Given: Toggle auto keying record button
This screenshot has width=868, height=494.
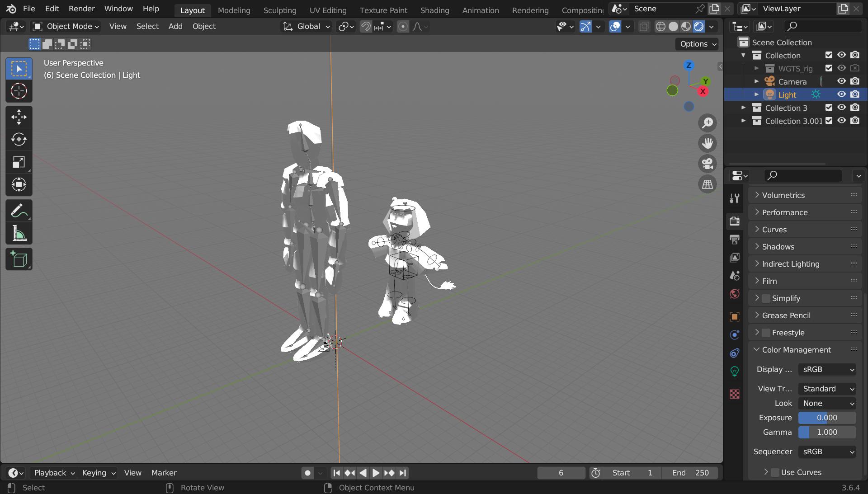Looking at the screenshot, I should tap(308, 473).
